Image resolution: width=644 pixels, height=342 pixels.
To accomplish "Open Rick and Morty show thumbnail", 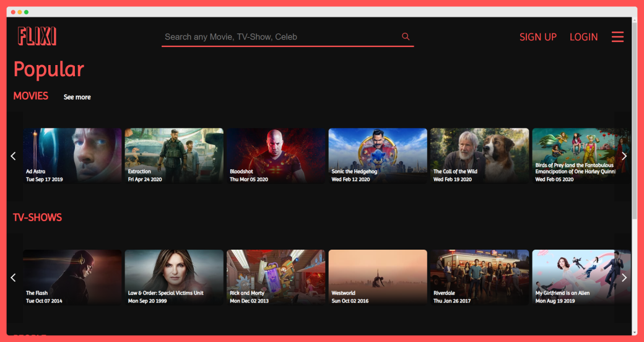I will 276,277.
